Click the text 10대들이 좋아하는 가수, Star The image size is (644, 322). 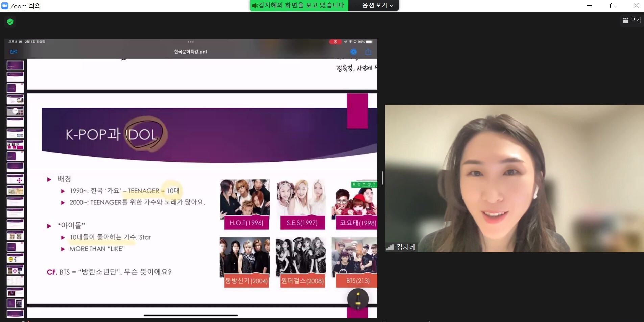click(110, 237)
